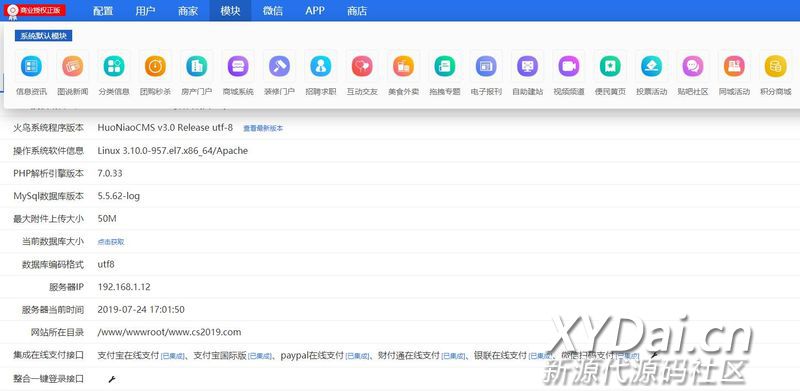The image size is (800, 391).
Task: Open the 配置 top menu
Action: (x=103, y=11)
